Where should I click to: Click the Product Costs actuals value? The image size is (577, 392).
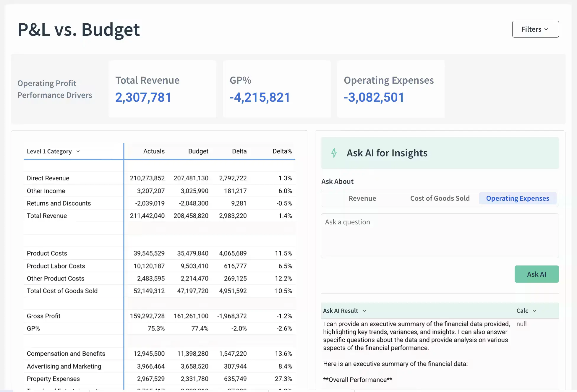tap(149, 253)
